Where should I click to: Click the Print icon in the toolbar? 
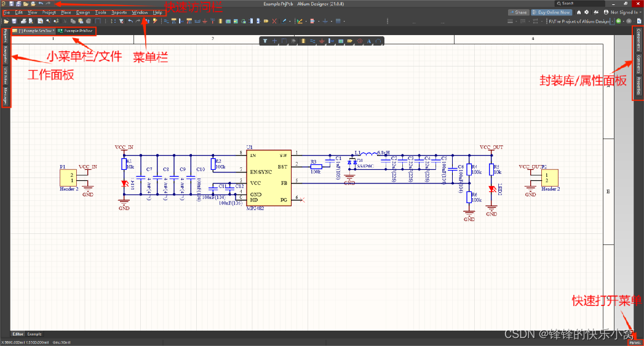tap(23, 21)
